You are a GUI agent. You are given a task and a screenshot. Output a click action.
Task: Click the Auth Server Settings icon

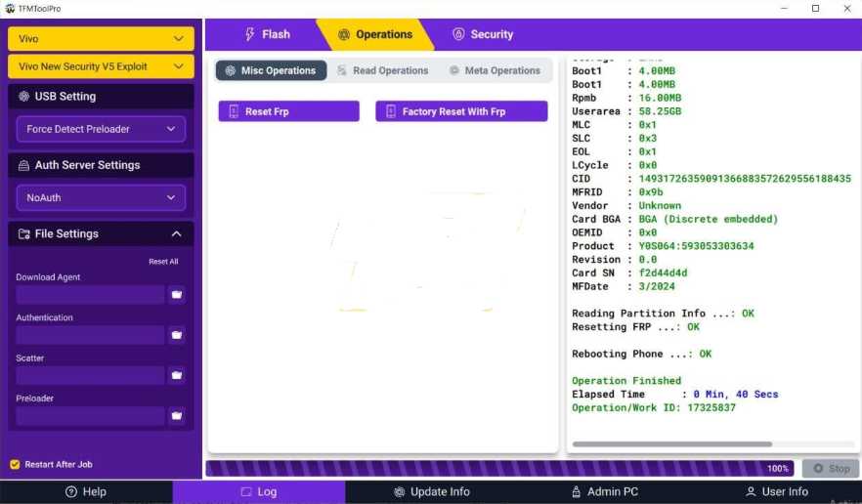pyautogui.click(x=23, y=166)
